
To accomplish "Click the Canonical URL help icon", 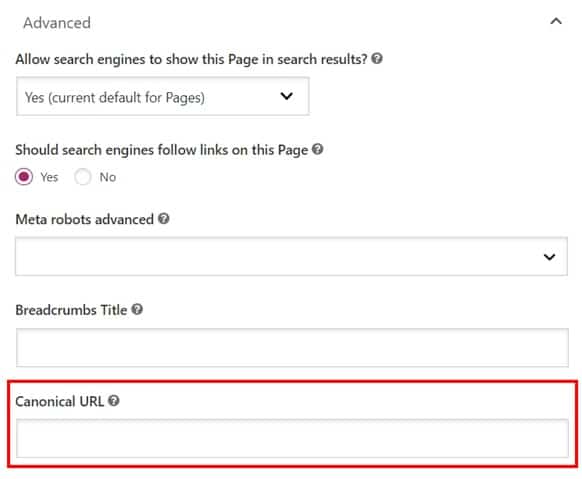I will tap(114, 400).
